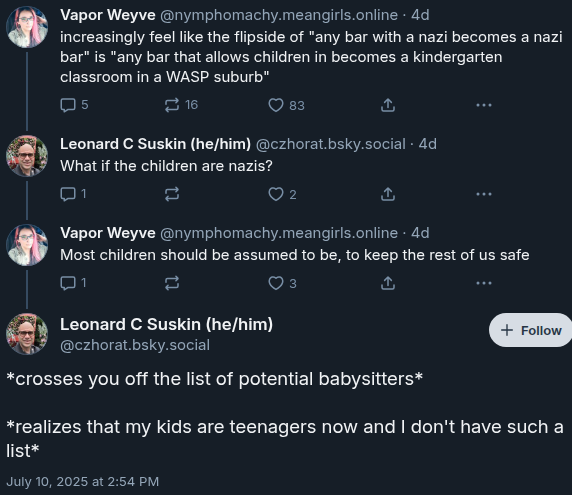This screenshot has height=495, width=572.
Task: Reply to 'What if the children are nazis?'
Action: coord(73,194)
